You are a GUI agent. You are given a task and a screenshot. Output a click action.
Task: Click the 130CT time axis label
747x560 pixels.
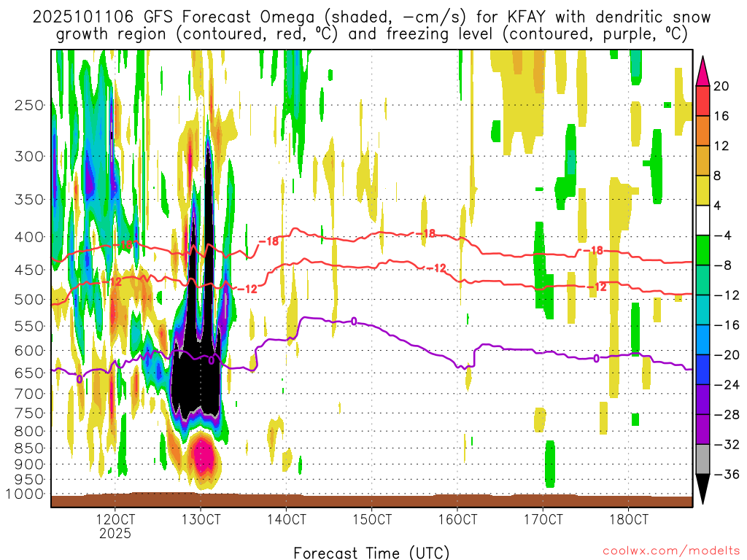tap(201, 519)
